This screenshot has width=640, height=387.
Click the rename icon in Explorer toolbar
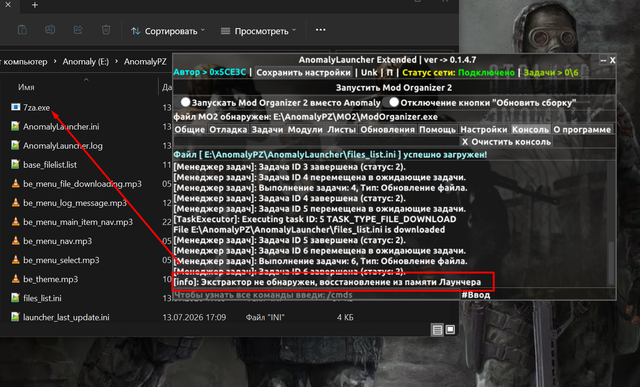50,30
